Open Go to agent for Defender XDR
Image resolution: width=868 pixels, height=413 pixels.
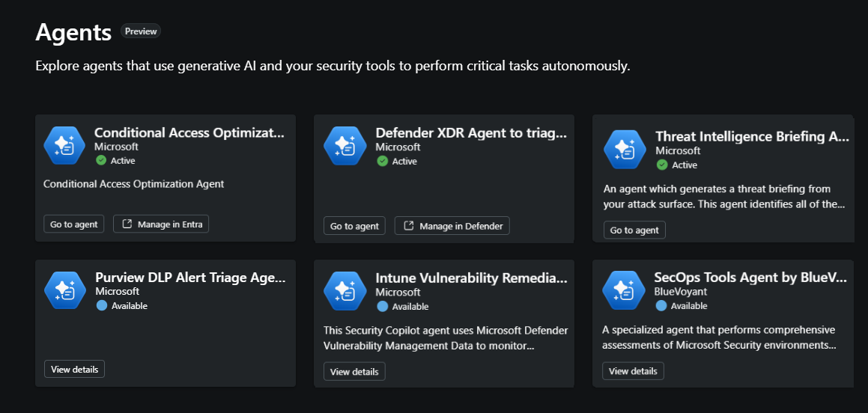pyautogui.click(x=354, y=226)
